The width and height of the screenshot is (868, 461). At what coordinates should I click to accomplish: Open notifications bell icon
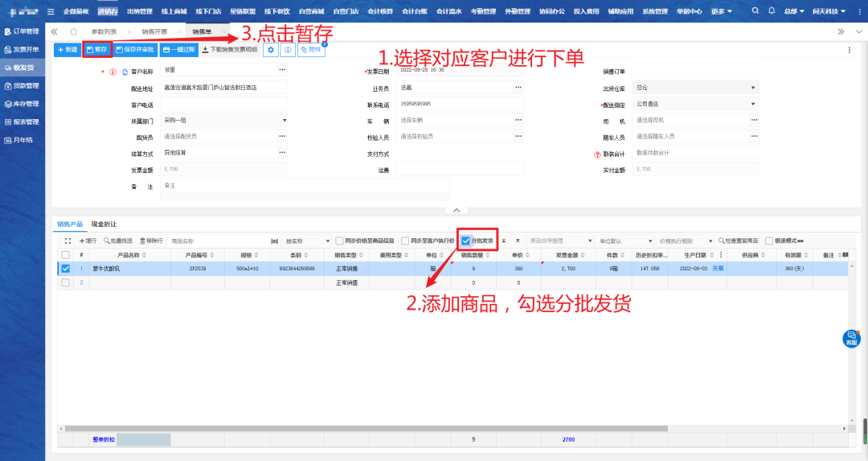(772, 11)
